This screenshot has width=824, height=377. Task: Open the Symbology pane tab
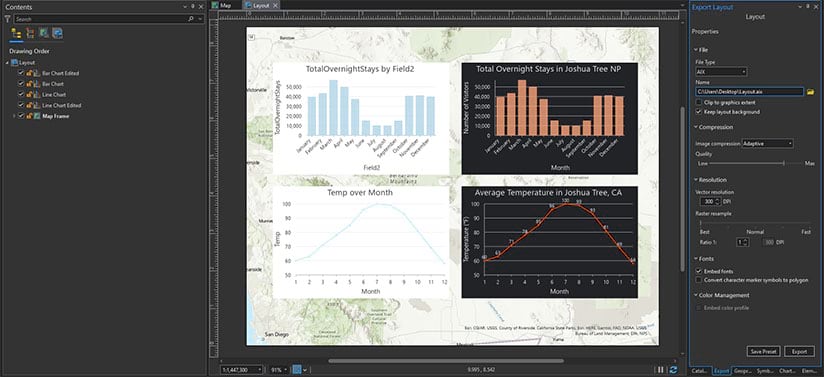tap(765, 371)
